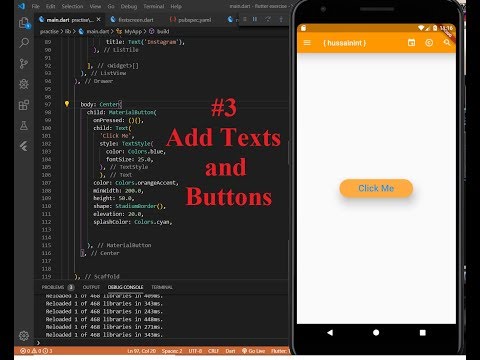The height and width of the screenshot is (360, 480).
Task: Open the Explorer view in activity bar
Action: (24, 23)
